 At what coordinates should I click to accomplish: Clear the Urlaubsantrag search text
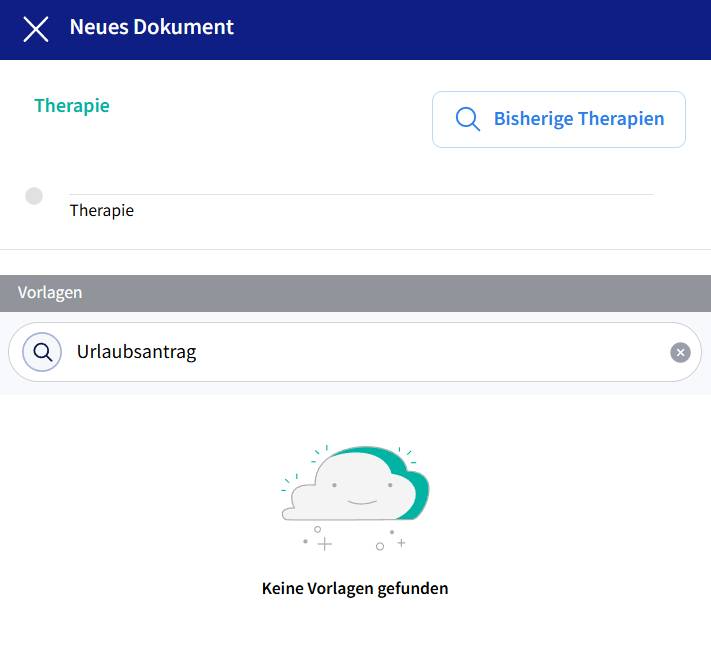pos(680,352)
